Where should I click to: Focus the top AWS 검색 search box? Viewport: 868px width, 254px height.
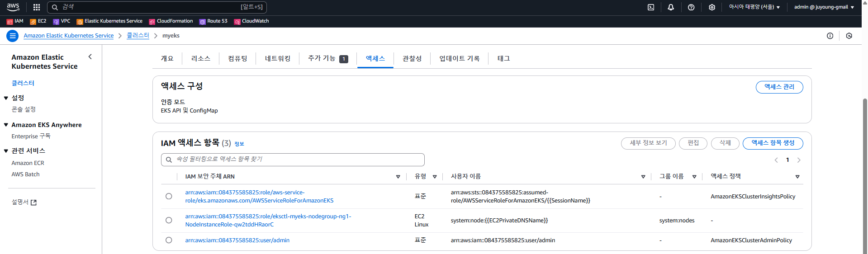click(x=157, y=7)
